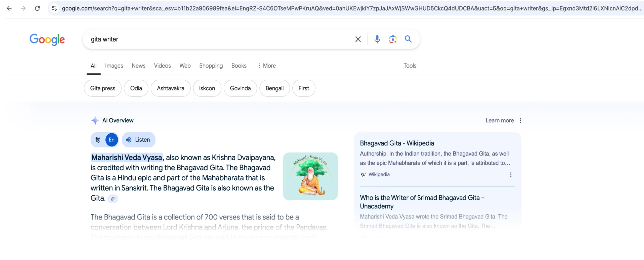The image size is (644, 260).
Task: Open the Maharishi Veda Vyasa image
Action: pos(310,176)
